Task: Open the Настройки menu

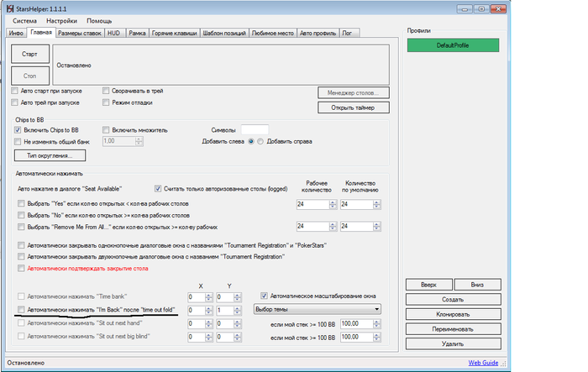Action: click(x=61, y=21)
